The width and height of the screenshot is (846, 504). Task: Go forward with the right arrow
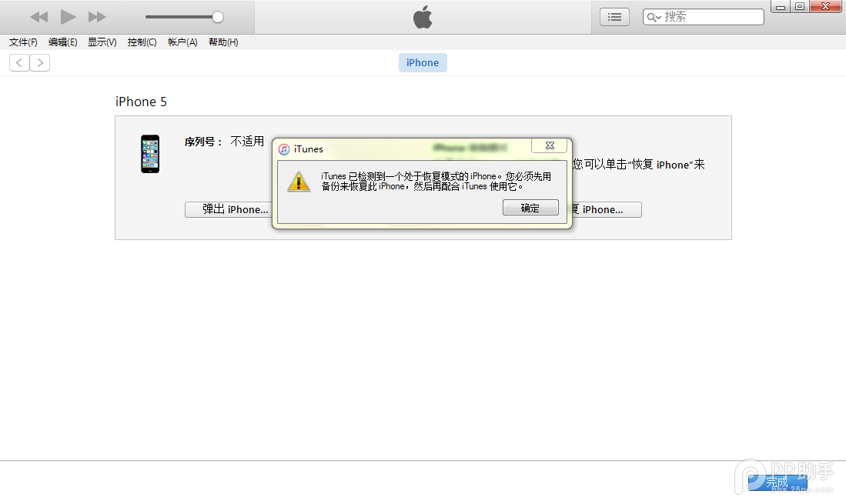pos(40,63)
